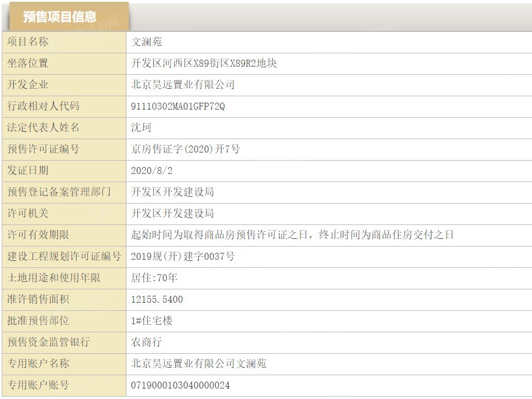Select account name 北京昊远置业有限公司文澜苑
The height and width of the screenshot is (399, 532).
coord(199,364)
